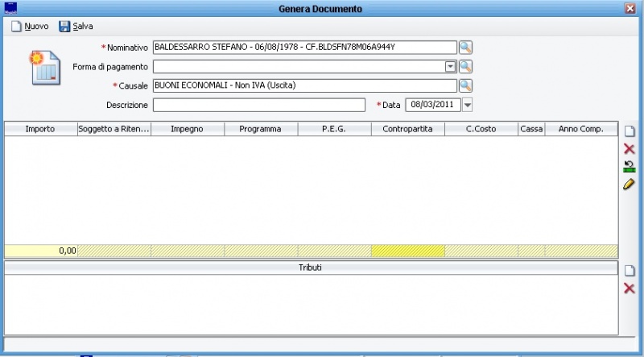This screenshot has width=644, height=357.
Task: Click the restore icon beside the grid
Action: click(x=630, y=167)
